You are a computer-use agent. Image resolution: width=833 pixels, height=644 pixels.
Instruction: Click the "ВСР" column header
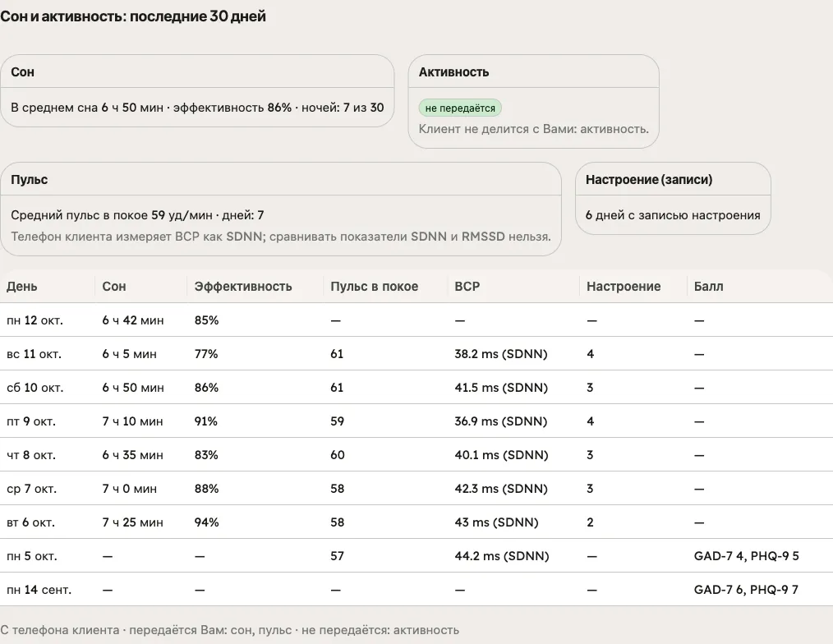pyautogui.click(x=467, y=287)
